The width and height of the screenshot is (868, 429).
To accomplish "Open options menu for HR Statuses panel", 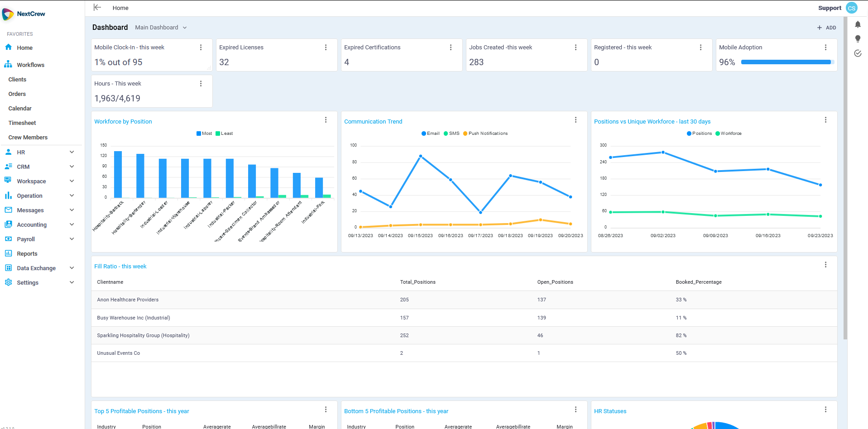I will click(x=826, y=410).
